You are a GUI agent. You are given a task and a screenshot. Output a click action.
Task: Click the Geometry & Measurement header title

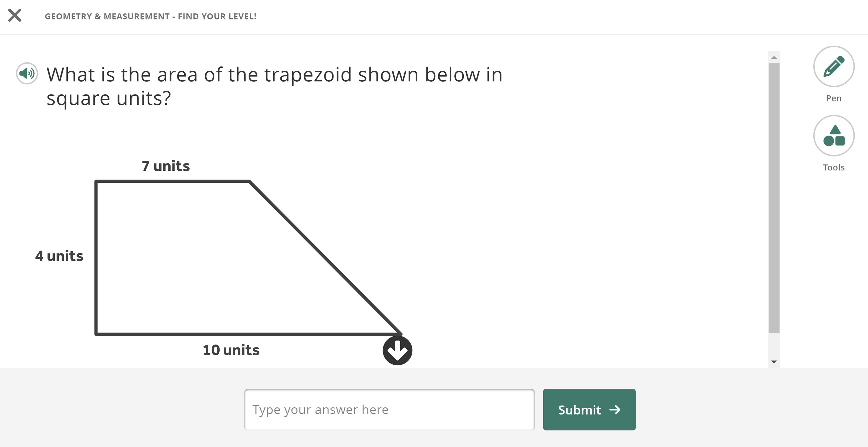(x=151, y=16)
